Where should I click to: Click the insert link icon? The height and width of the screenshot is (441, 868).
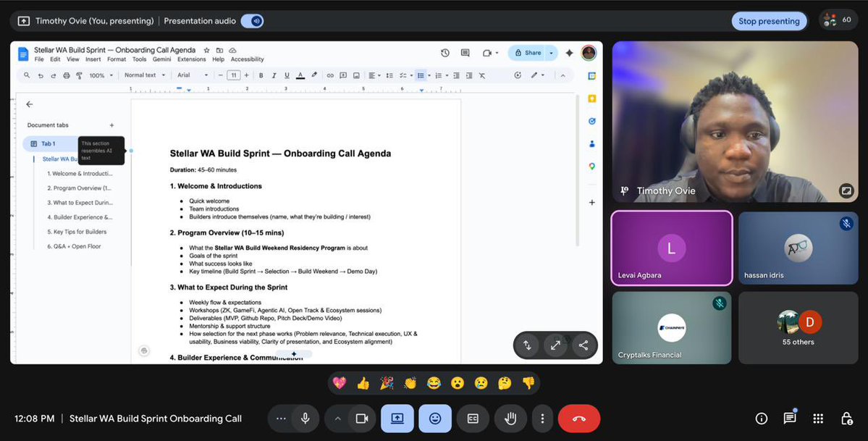coord(330,75)
